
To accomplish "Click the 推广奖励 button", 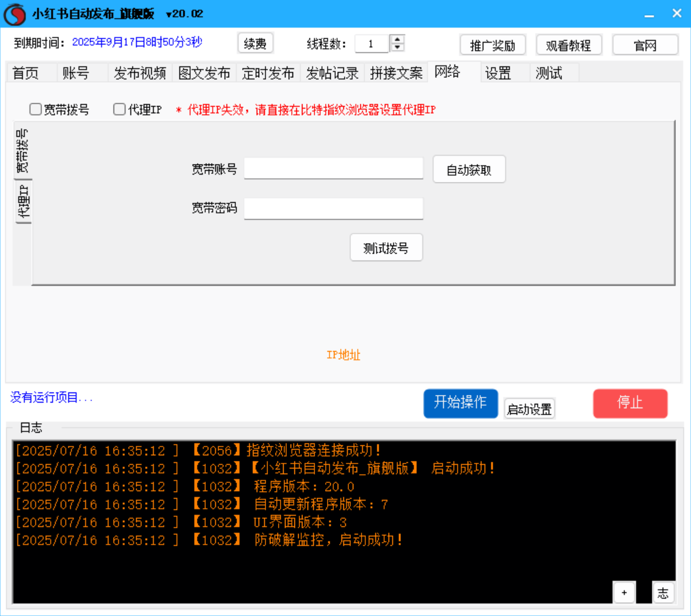I will [493, 45].
